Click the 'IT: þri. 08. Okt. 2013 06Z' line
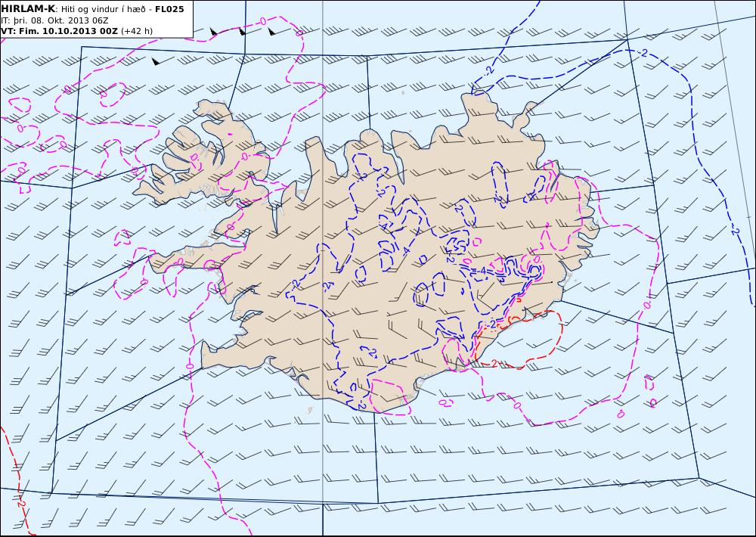756x537 pixels. (x=54, y=20)
